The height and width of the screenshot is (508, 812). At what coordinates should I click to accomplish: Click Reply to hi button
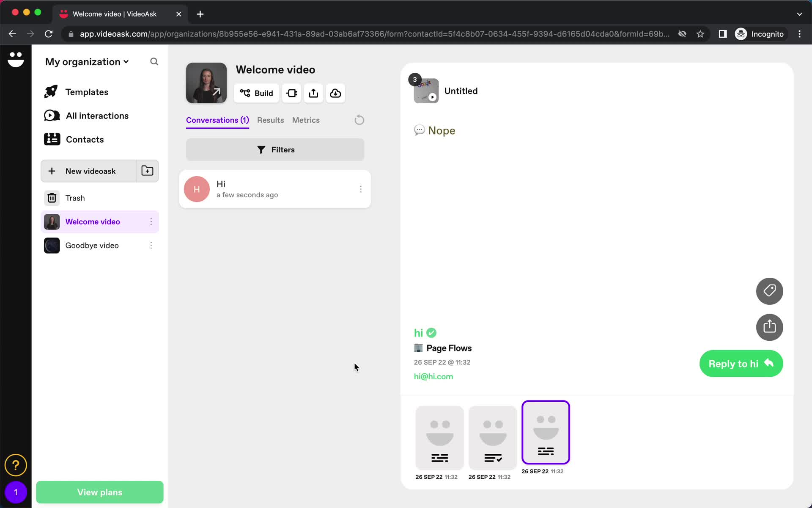[740, 364]
